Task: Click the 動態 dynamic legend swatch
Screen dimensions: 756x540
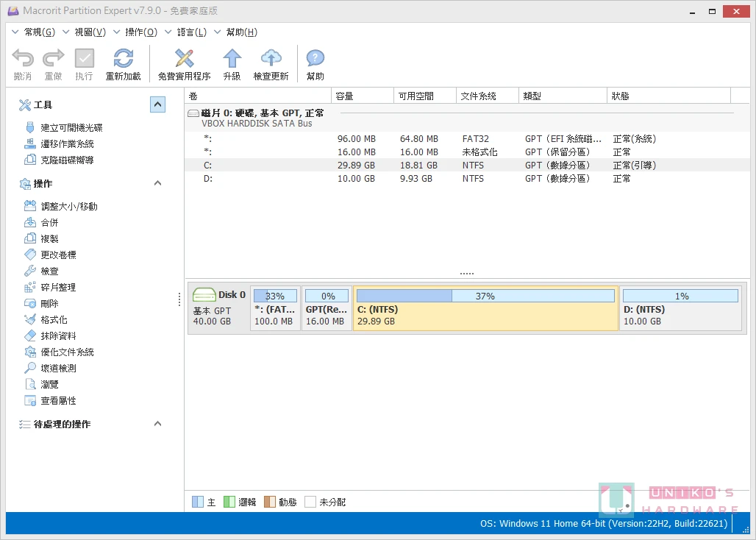Action: (269, 502)
